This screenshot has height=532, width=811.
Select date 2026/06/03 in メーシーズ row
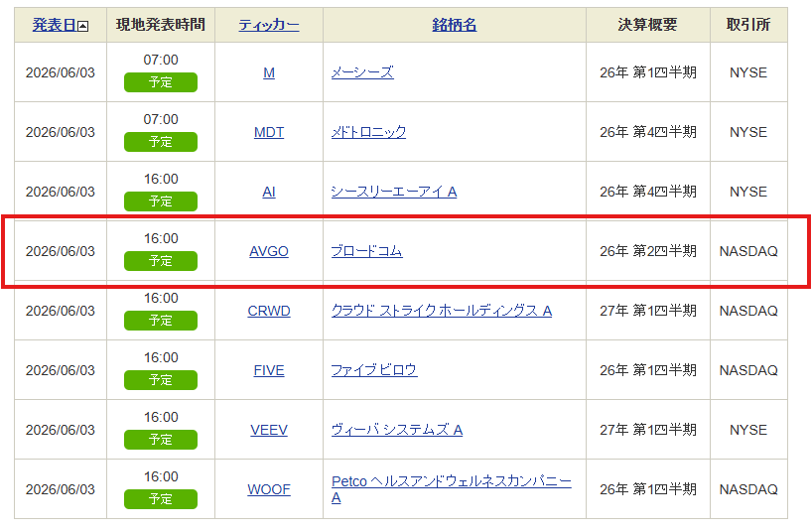(61, 72)
